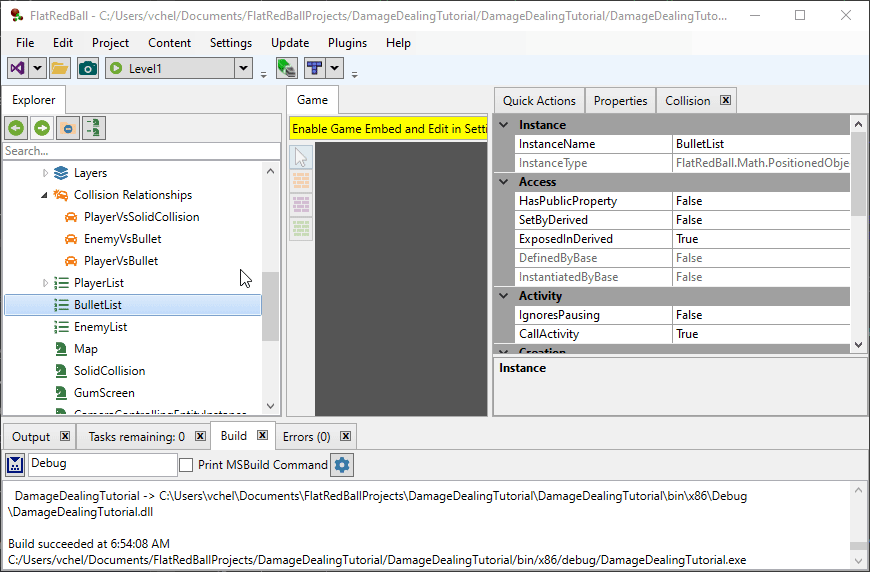
Task: Click the yellow Enable Game Embed banner
Action: tap(388, 129)
